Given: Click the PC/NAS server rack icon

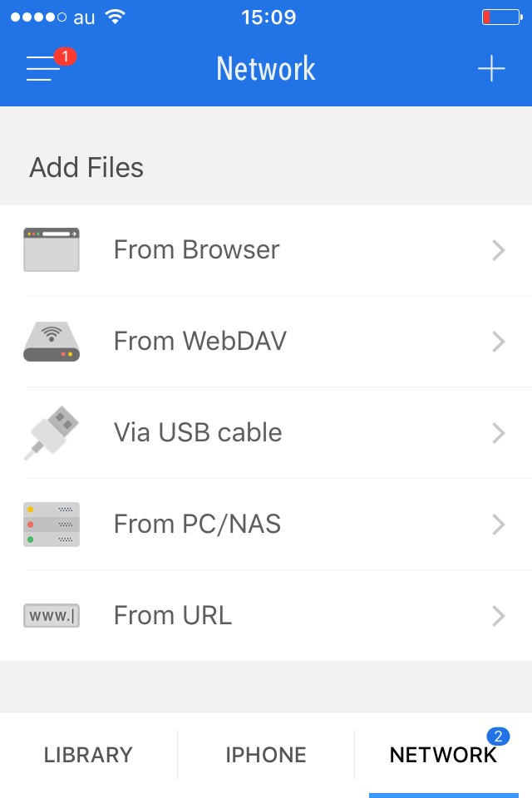Looking at the screenshot, I should coord(52,524).
